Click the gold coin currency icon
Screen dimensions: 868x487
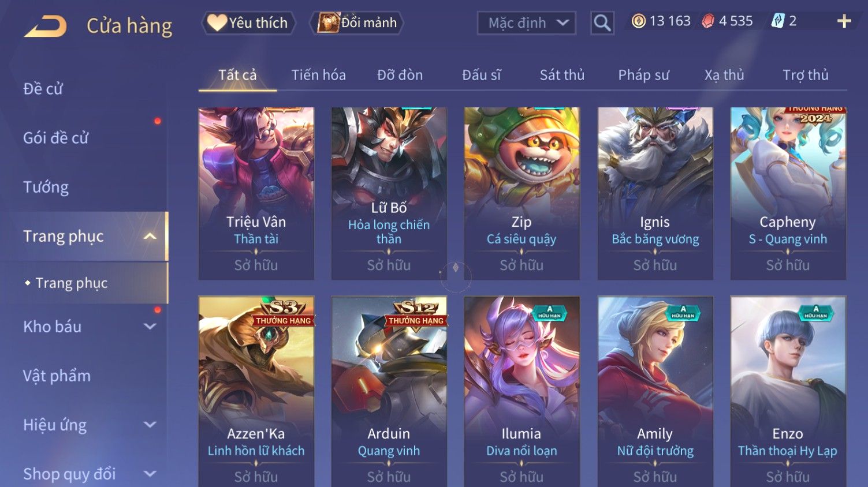[638, 21]
